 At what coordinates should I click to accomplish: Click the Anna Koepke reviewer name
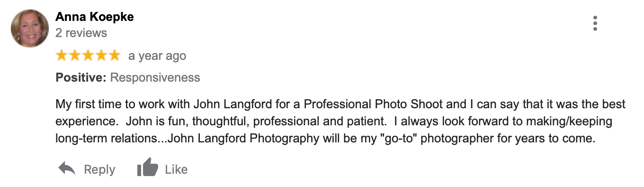tap(95, 17)
